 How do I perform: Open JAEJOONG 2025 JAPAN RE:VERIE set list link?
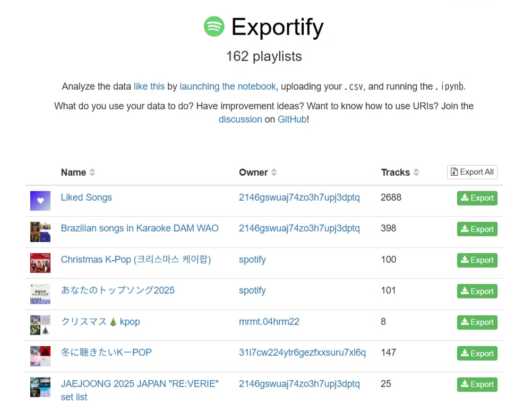point(140,390)
